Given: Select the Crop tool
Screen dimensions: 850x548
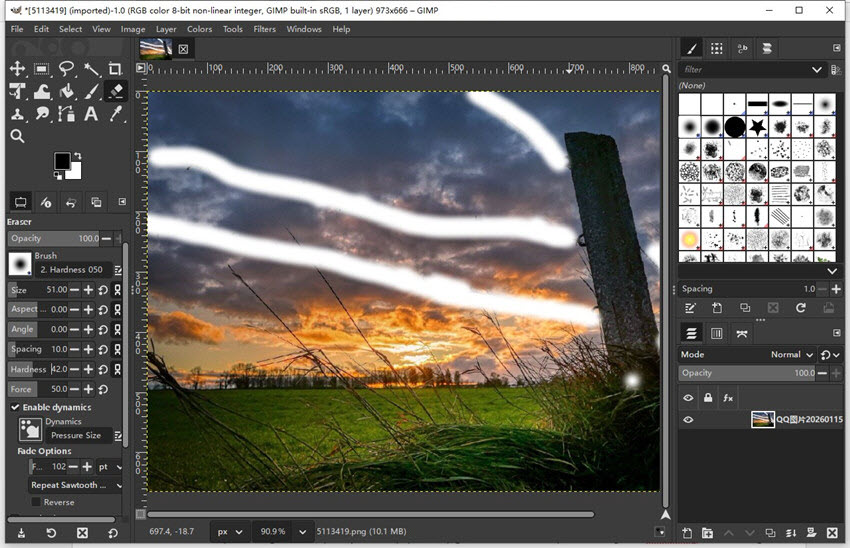Looking at the screenshot, I should [115, 69].
